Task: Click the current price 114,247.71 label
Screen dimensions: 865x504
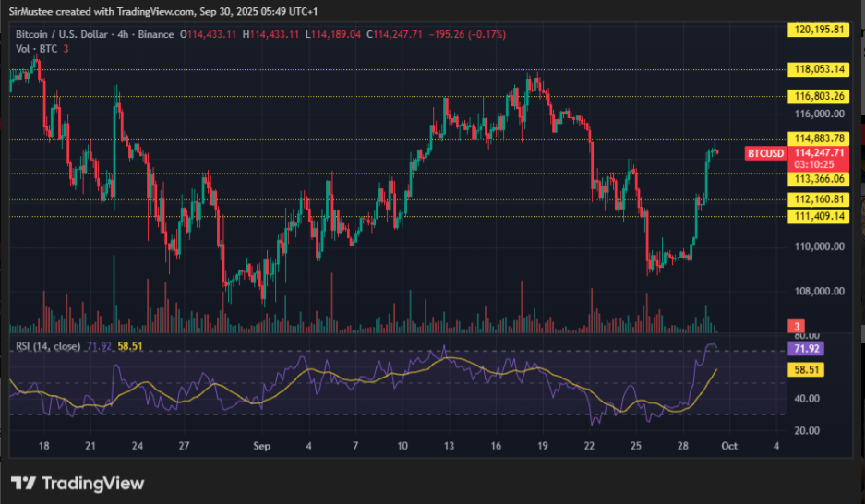Action: click(817, 152)
